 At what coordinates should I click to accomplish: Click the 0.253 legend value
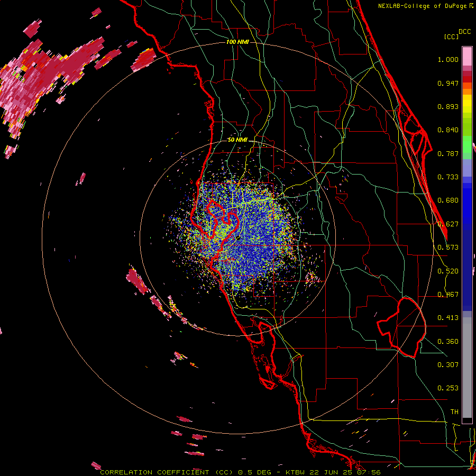pos(448,388)
